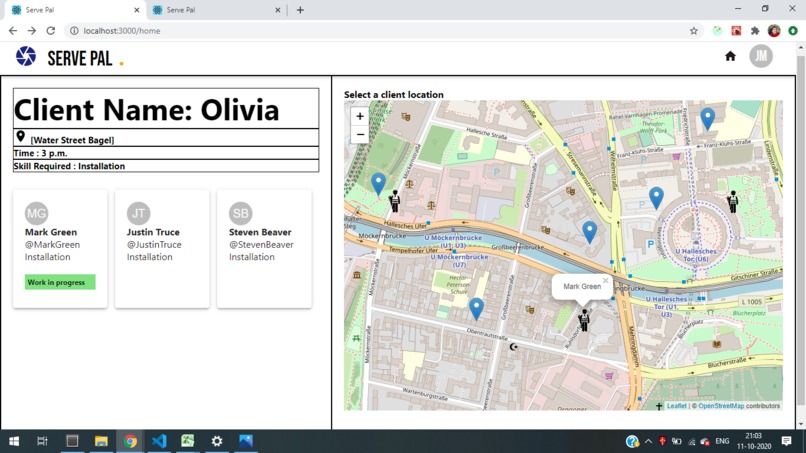Click the Time : 3 p.m. row
This screenshot has height=453, width=806.
pos(166,153)
